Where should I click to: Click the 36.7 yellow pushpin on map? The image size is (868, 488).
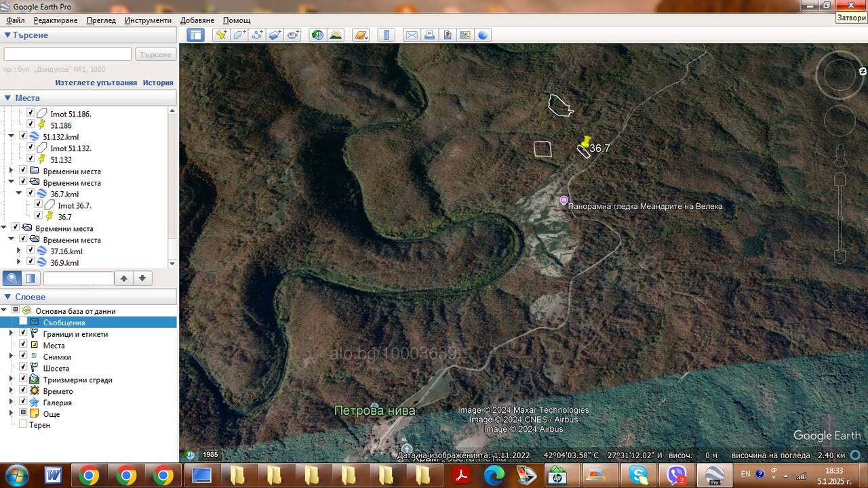point(586,142)
